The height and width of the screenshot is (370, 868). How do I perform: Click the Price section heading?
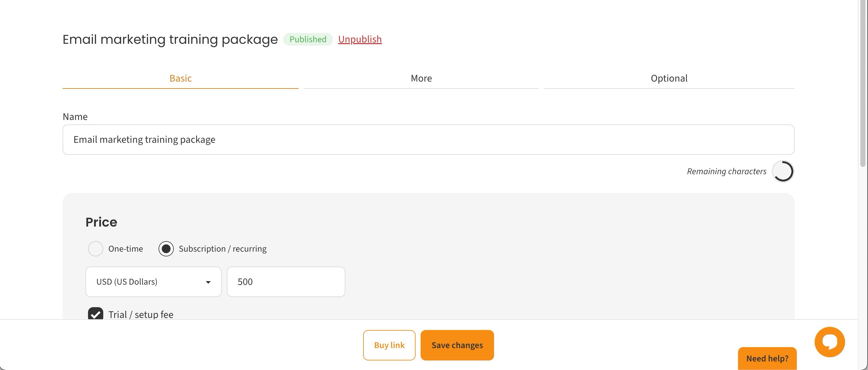(x=101, y=222)
